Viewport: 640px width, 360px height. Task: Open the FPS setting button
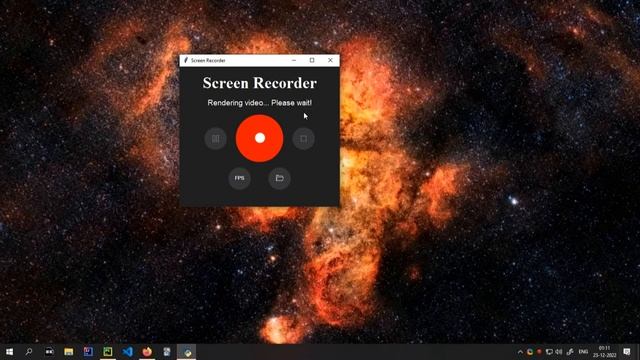(x=239, y=178)
